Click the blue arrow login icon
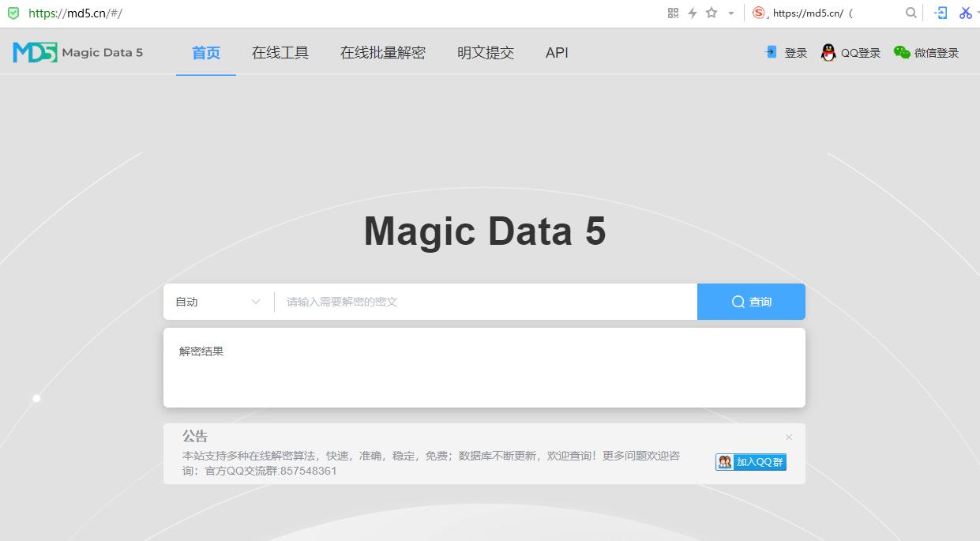This screenshot has height=541, width=980. pyautogui.click(x=769, y=51)
